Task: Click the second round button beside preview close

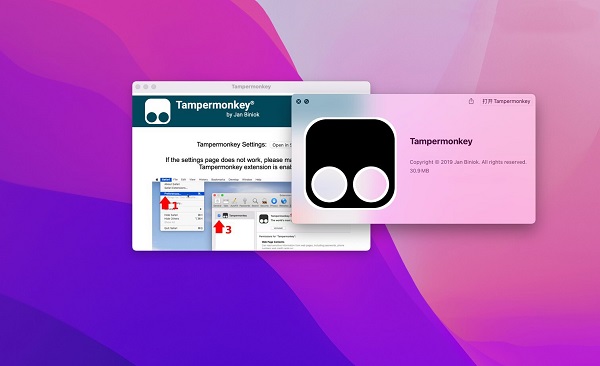Action: [x=307, y=101]
